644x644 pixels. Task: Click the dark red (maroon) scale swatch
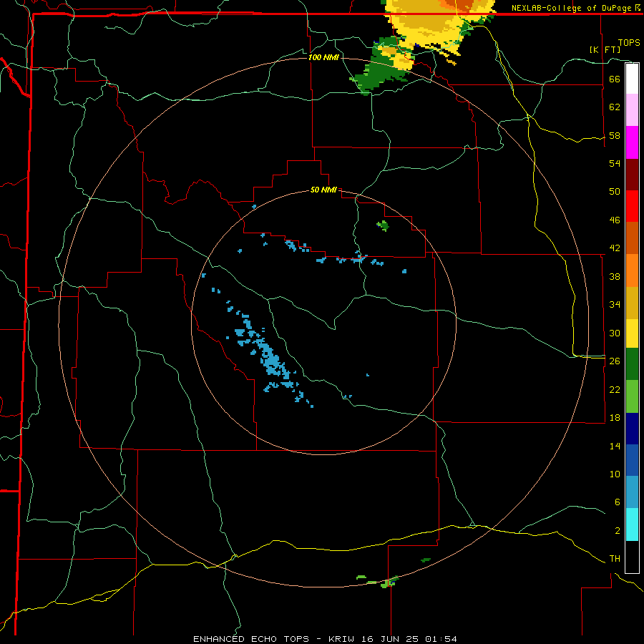pos(632,175)
